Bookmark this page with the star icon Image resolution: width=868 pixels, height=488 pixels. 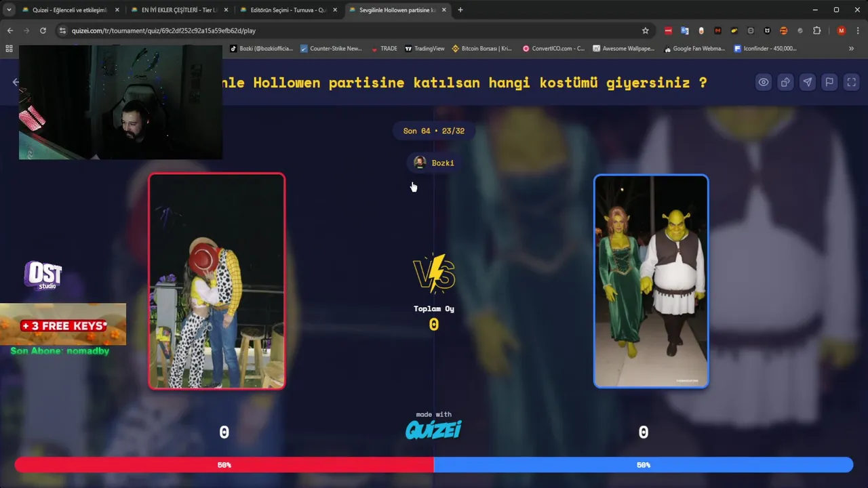pyautogui.click(x=646, y=30)
